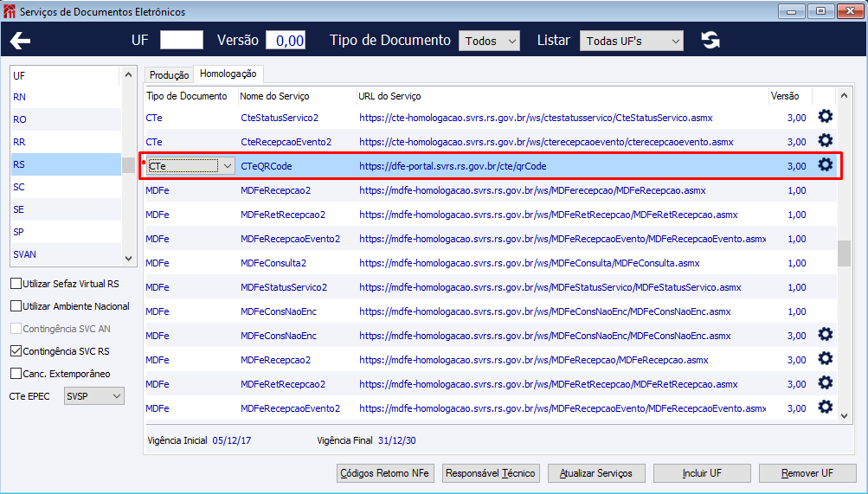Select the MDFeStatusServico2 service name

284,287
